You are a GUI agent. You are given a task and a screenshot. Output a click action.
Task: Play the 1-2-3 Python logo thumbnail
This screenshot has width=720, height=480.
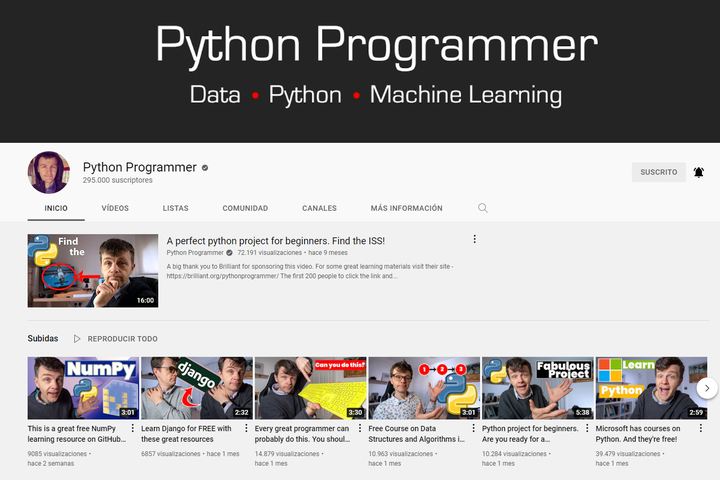(x=424, y=388)
